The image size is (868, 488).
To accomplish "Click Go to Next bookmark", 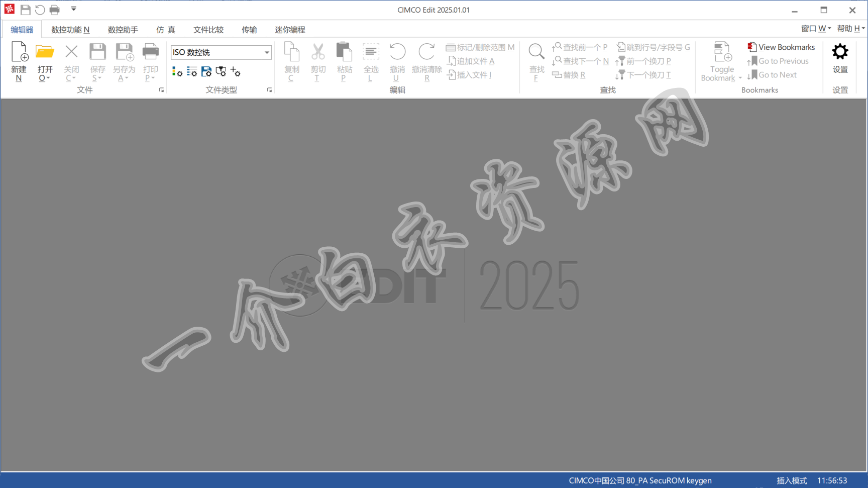I will (772, 75).
